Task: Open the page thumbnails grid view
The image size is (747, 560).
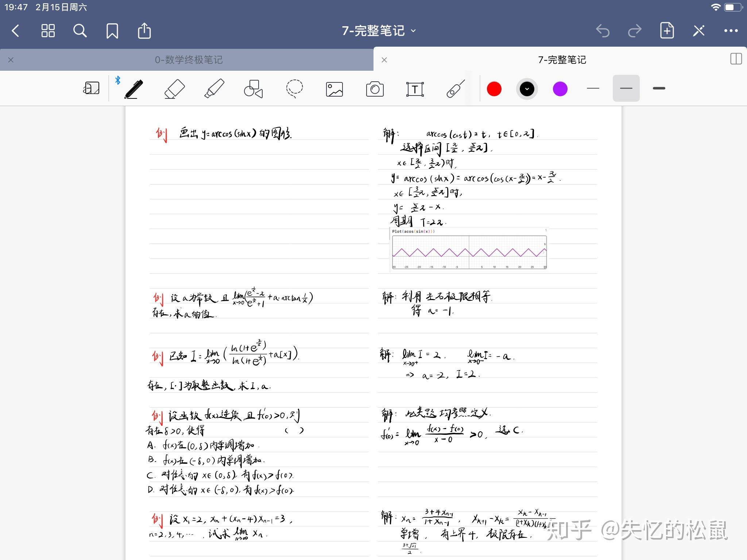Action: click(x=48, y=31)
